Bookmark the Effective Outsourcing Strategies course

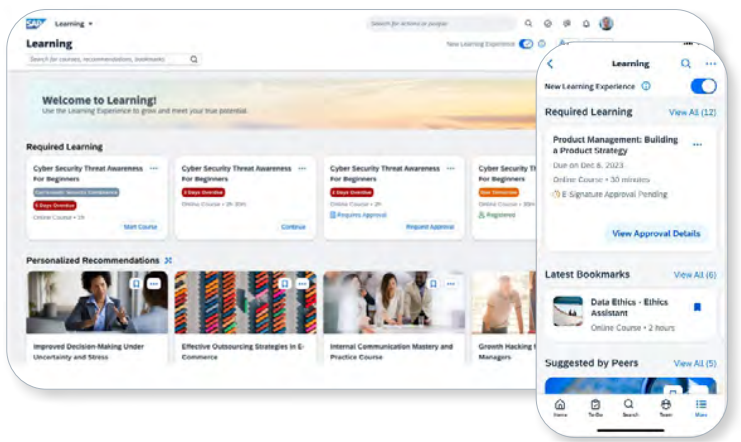(284, 284)
